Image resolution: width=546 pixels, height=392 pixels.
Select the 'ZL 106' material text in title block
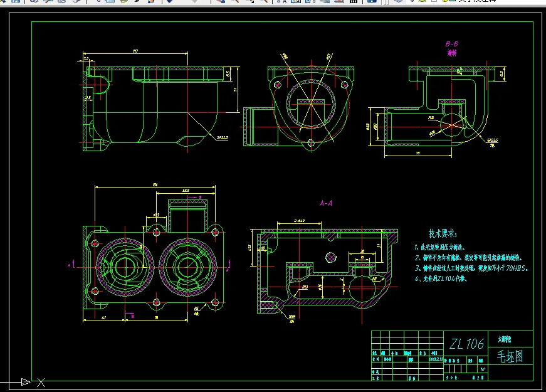(466, 344)
